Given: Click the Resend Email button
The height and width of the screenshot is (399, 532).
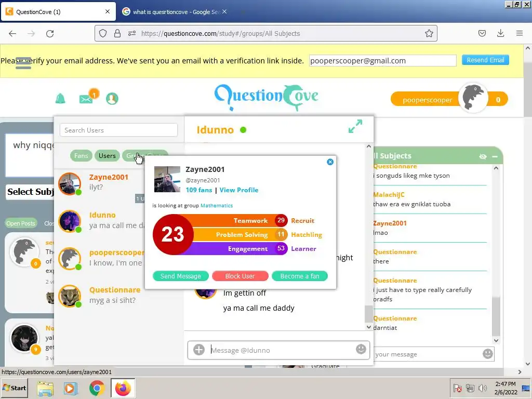Looking at the screenshot, I should pos(485,60).
